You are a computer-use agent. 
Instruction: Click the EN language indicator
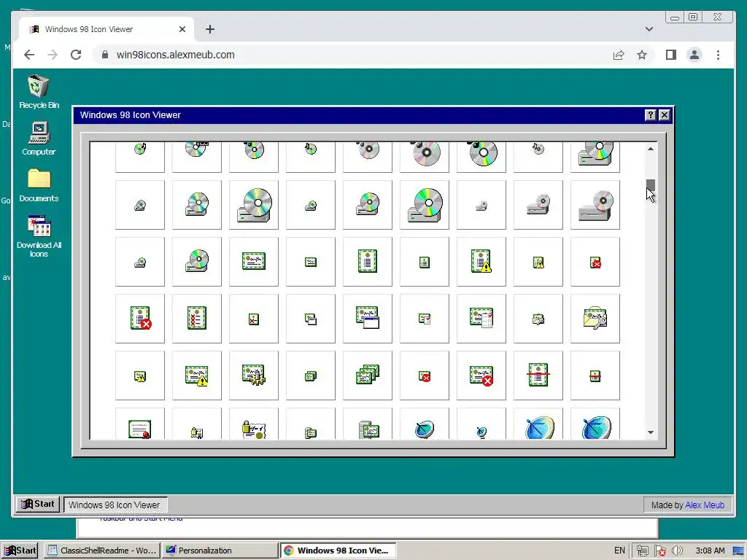coord(619,551)
